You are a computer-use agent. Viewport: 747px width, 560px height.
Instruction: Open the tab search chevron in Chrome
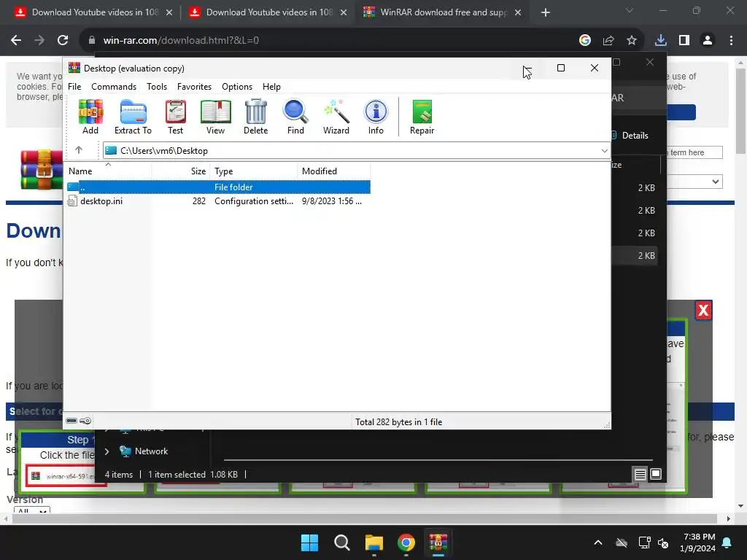(x=630, y=10)
